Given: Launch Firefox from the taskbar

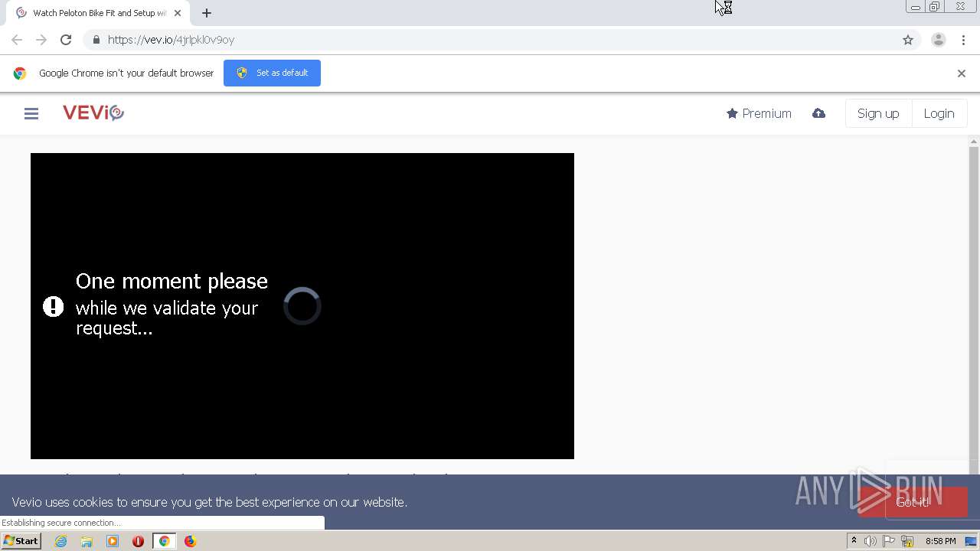Looking at the screenshot, I should point(190,541).
